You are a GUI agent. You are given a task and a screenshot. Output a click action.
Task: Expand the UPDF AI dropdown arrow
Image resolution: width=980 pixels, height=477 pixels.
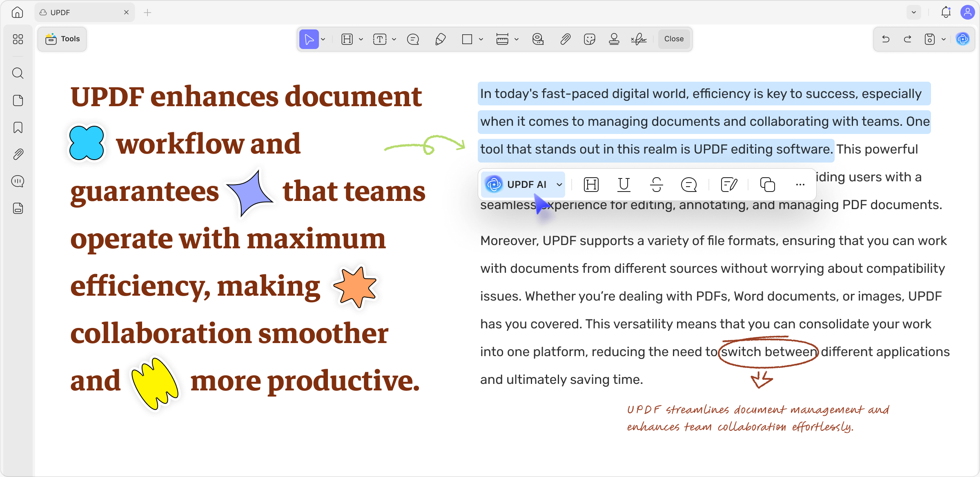coord(559,185)
